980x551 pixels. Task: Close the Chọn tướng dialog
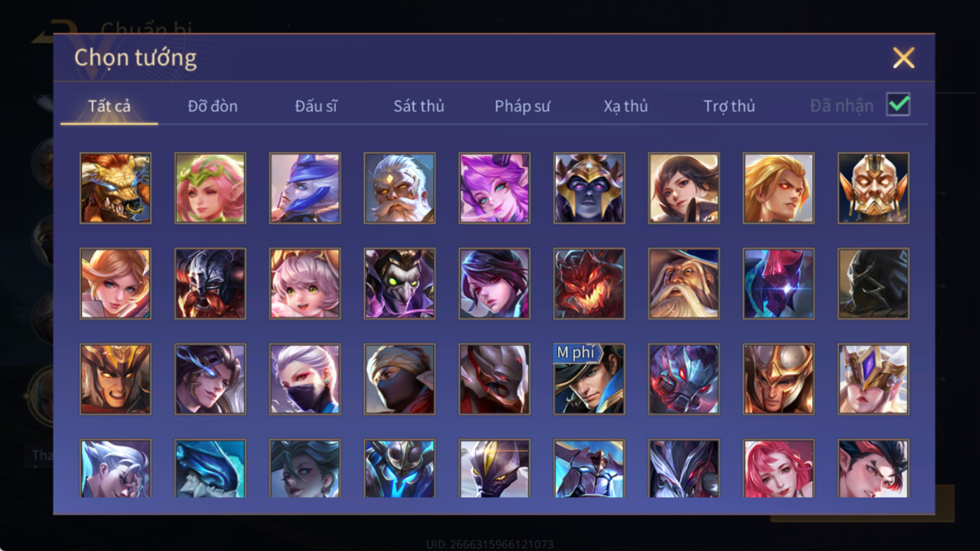903,58
